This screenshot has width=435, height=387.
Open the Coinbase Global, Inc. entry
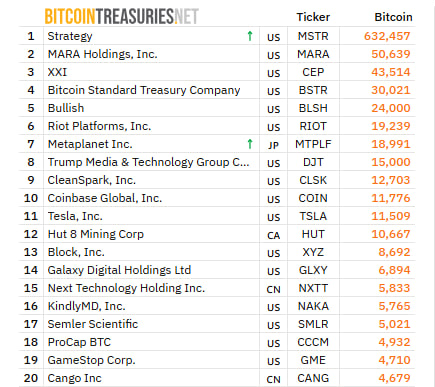(105, 198)
